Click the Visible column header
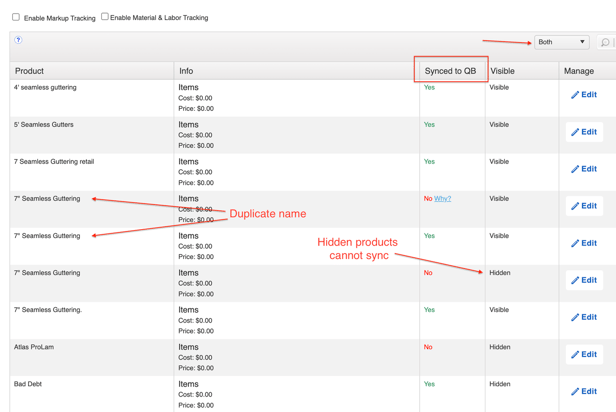Image resolution: width=616 pixels, height=412 pixels. tap(502, 71)
